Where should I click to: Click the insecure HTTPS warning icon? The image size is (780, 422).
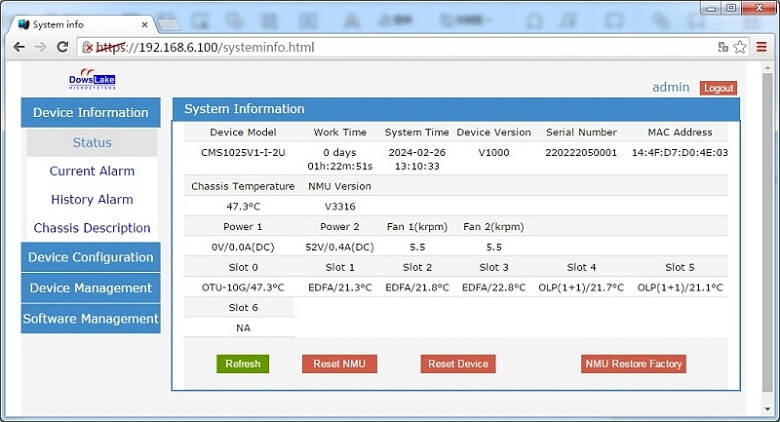[88, 47]
